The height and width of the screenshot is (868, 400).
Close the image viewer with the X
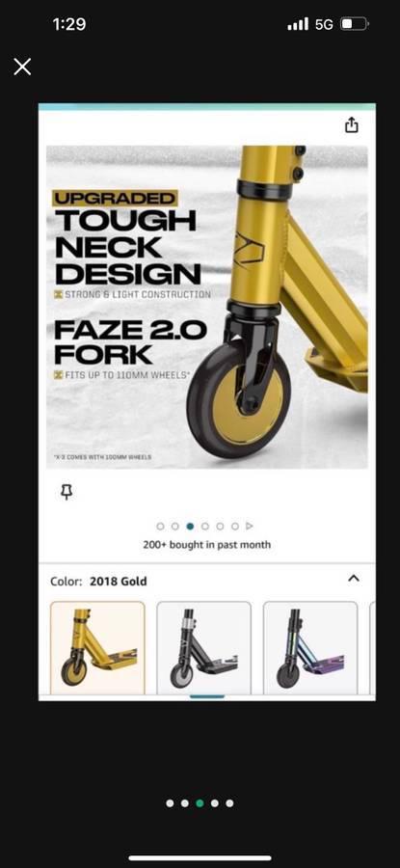click(x=22, y=67)
